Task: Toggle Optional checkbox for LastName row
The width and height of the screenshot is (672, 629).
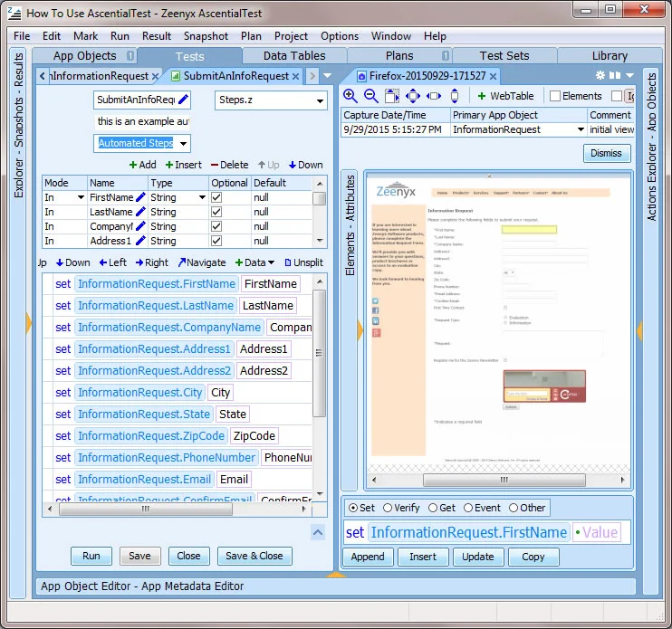Action: [216, 212]
